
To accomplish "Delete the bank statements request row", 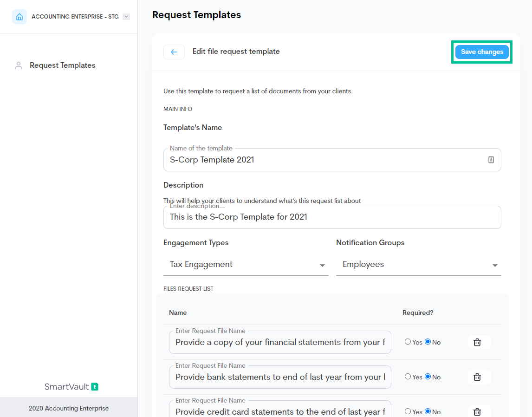I will coord(477,377).
